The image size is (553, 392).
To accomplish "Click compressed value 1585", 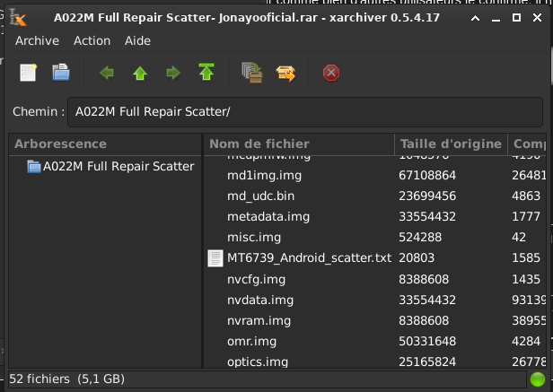I will pos(526,258).
